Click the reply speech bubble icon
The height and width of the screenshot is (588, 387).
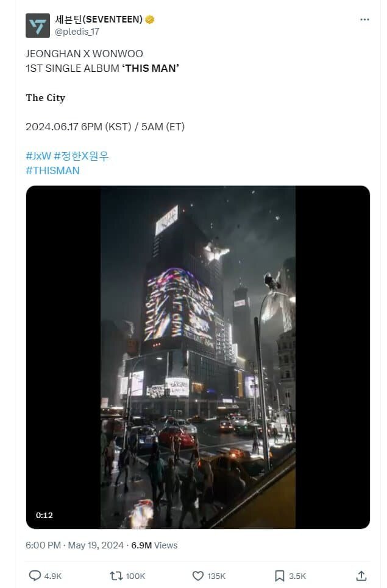(x=35, y=576)
